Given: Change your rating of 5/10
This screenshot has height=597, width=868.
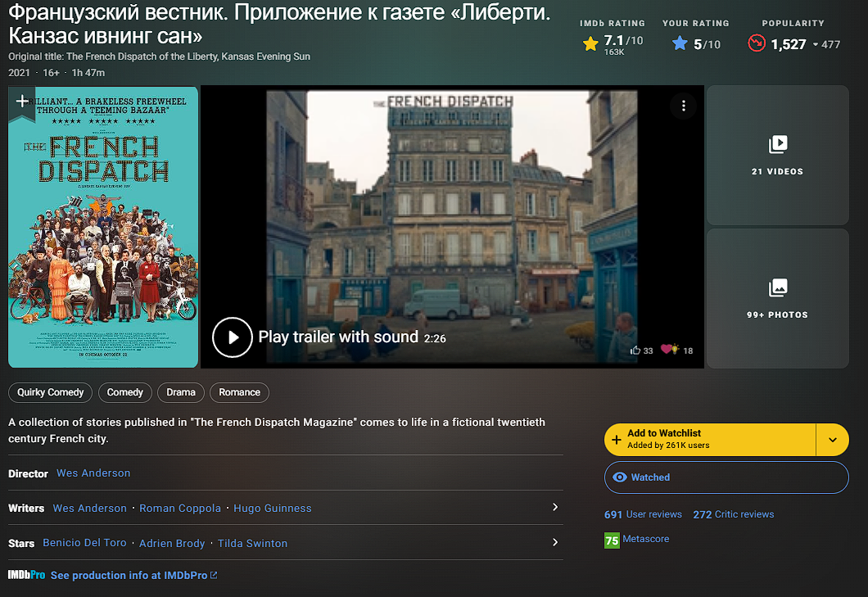Looking at the screenshot, I should (696, 43).
